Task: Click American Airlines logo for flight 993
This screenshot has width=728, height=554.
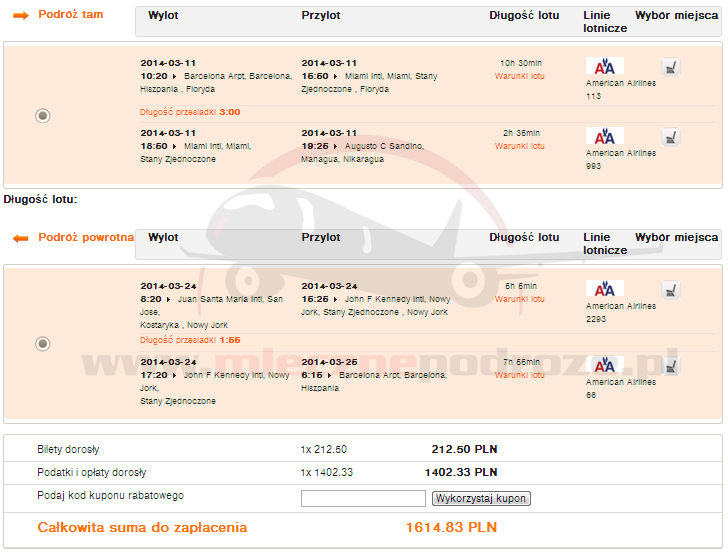Action: 604,136
